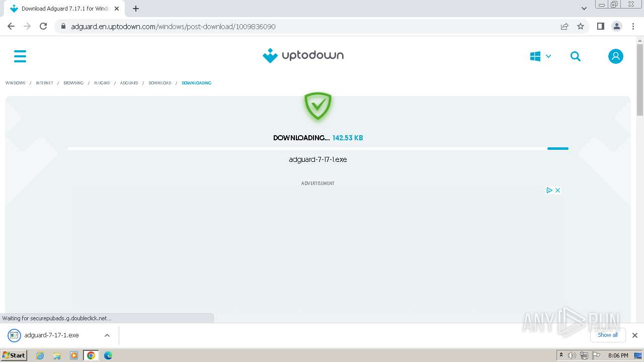644x362 pixels.
Task: Open the user account profile icon
Action: click(615, 56)
